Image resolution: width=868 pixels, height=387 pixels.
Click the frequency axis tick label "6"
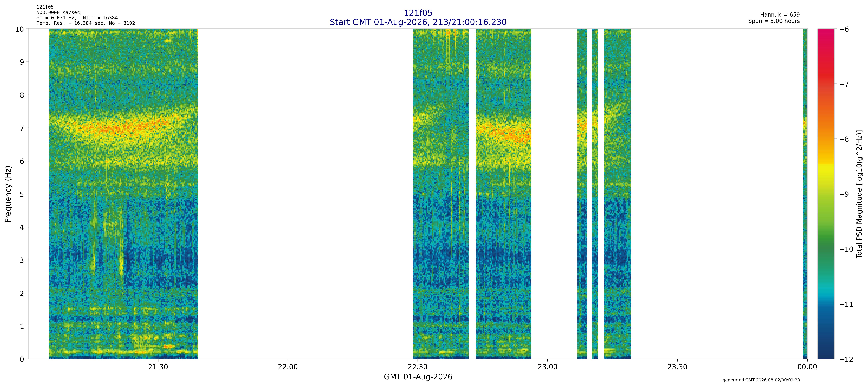22,161
